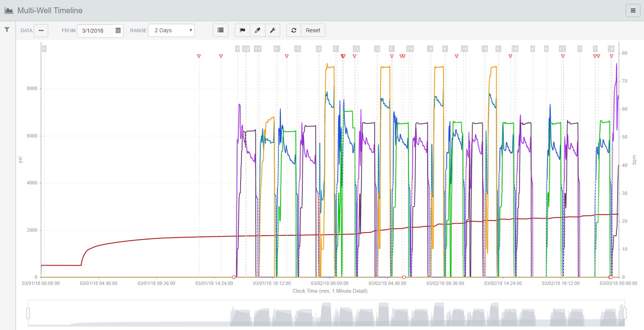Click the gray stage marker at chart start
Screen dimensions: 644x330
coord(44,49)
